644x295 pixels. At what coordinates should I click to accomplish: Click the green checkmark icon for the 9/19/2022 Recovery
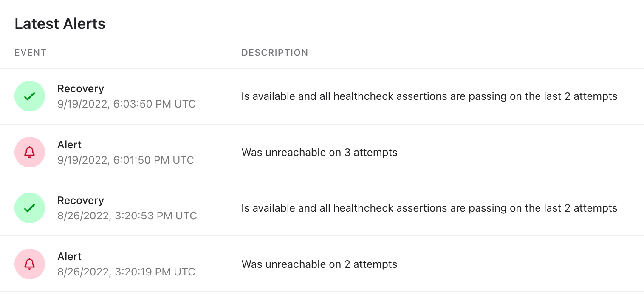pos(30,96)
